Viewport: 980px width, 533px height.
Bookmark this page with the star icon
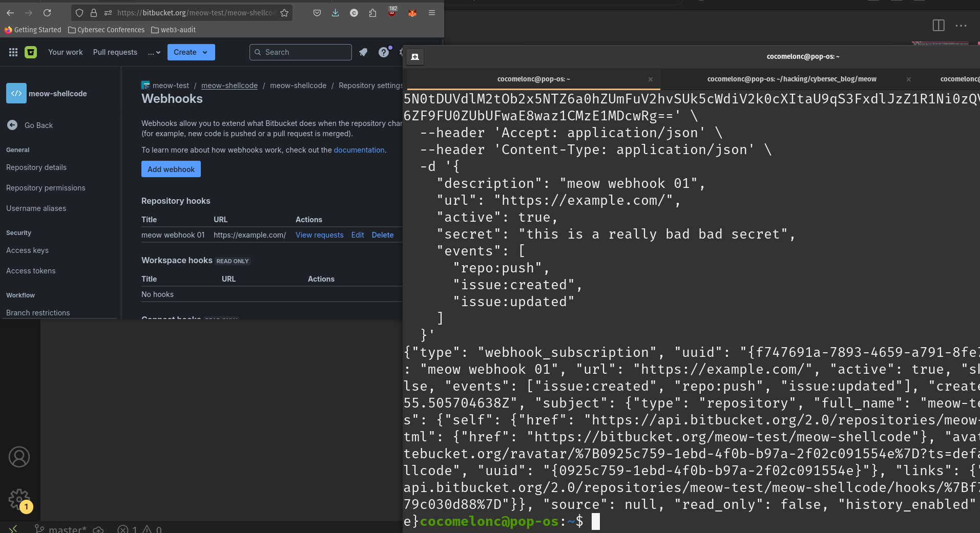pyautogui.click(x=284, y=13)
